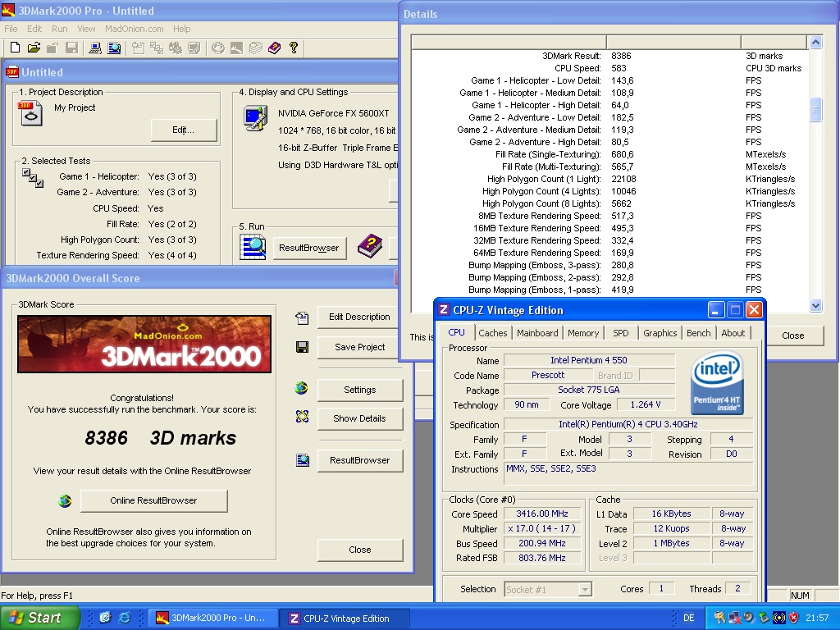Click the floppy disk Save toolbar icon
840x630 pixels.
[71, 48]
